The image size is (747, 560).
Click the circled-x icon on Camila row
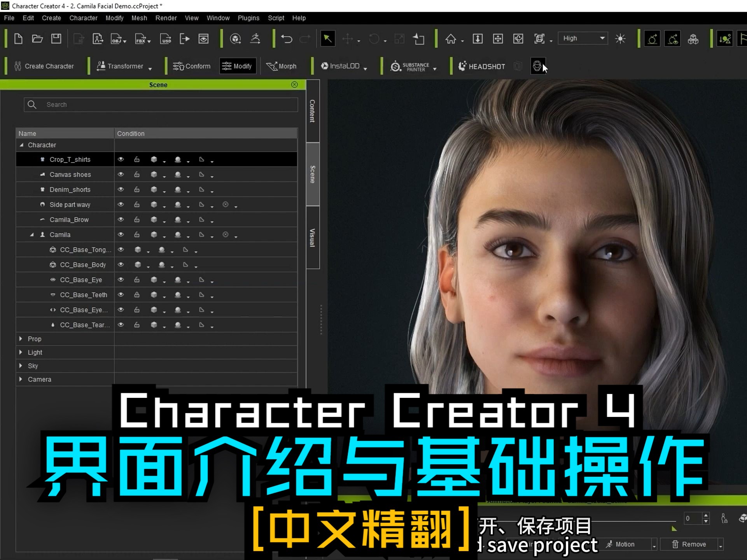pos(226,234)
